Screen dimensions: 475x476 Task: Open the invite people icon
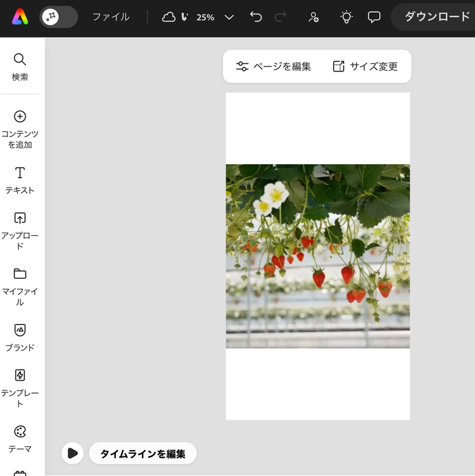(313, 17)
